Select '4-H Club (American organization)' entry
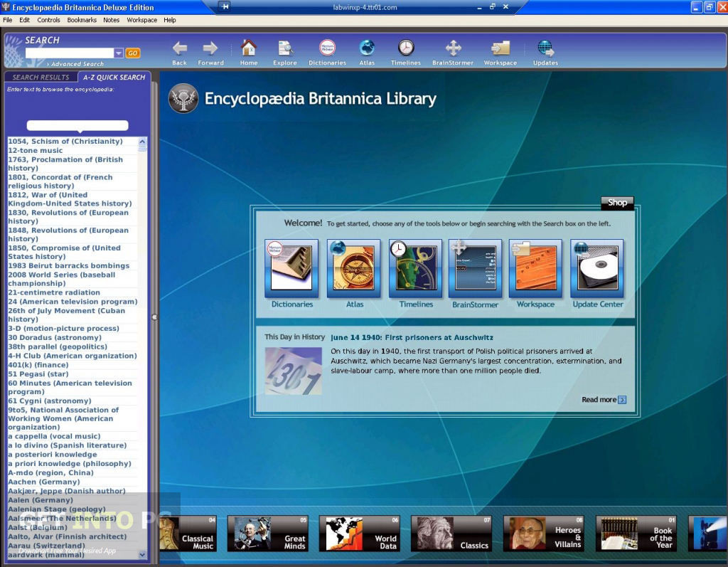728x567 pixels. pyautogui.click(x=73, y=356)
